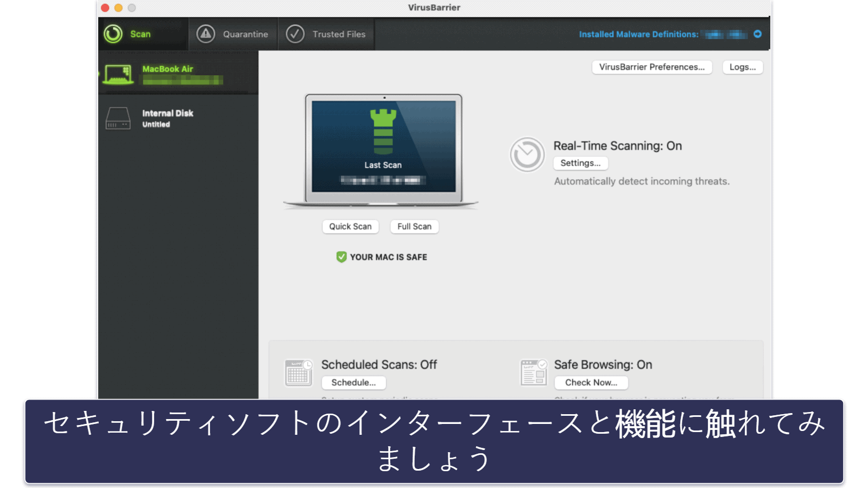
Task: Open VirusBarrier Preferences
Action: pos(652,67)
